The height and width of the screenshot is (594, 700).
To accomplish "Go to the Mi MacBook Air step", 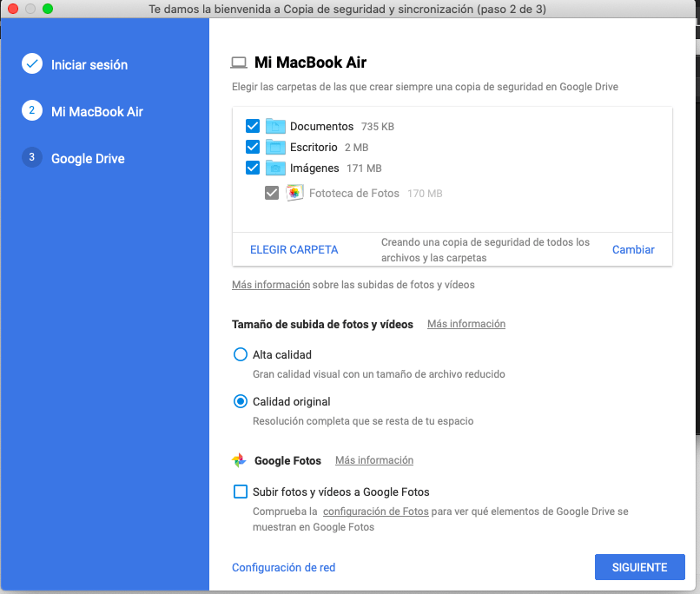I will pyautogui.click(x=96, y=111).
